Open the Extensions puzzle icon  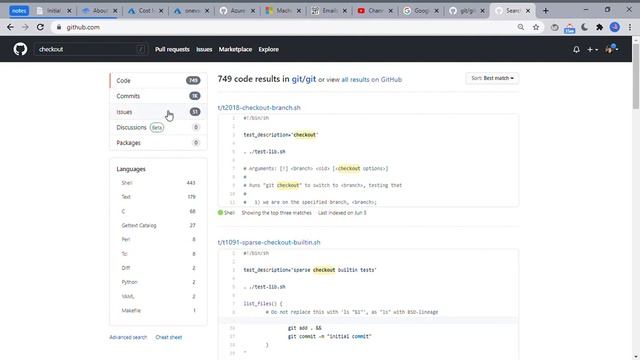click(600, 27)
